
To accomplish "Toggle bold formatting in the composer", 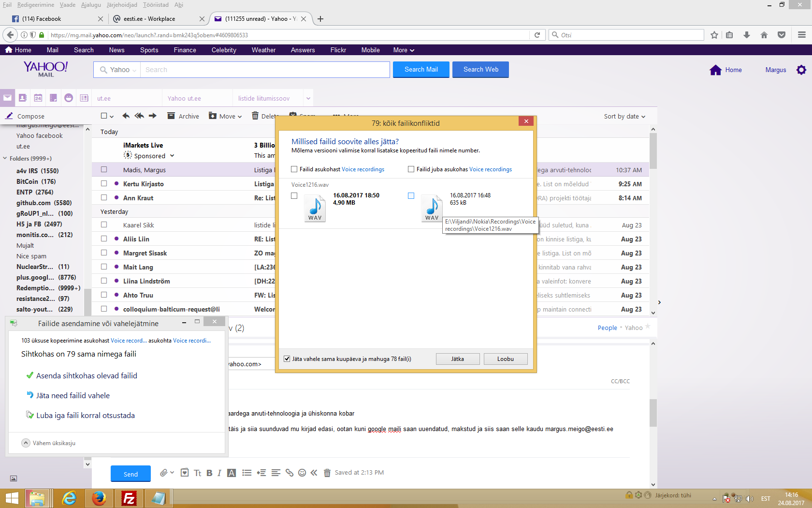I will [x=209, y=473].
